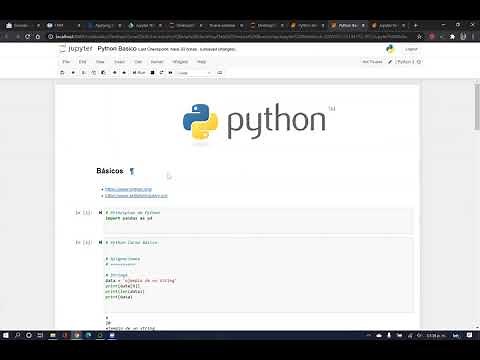Click the microphone tray icon
The width and height of the screenshot is (480, 360).
[x=389, y=335]
